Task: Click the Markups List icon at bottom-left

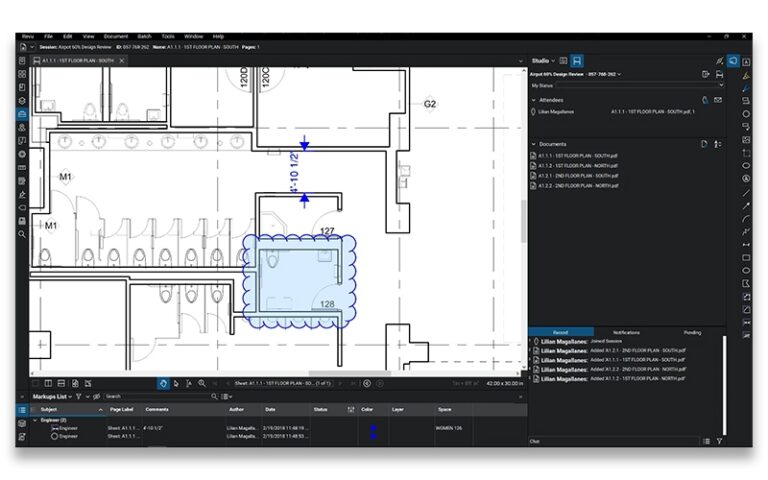Action: [x=22, y=410]
